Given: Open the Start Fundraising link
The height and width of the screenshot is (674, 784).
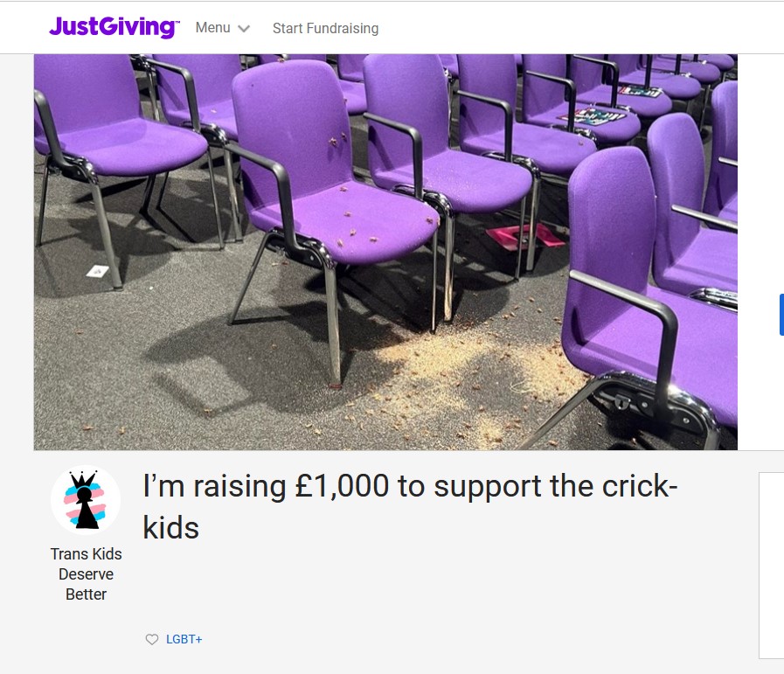Looking at the screenshot, I should pyautogui.click(x=325, y=29).
